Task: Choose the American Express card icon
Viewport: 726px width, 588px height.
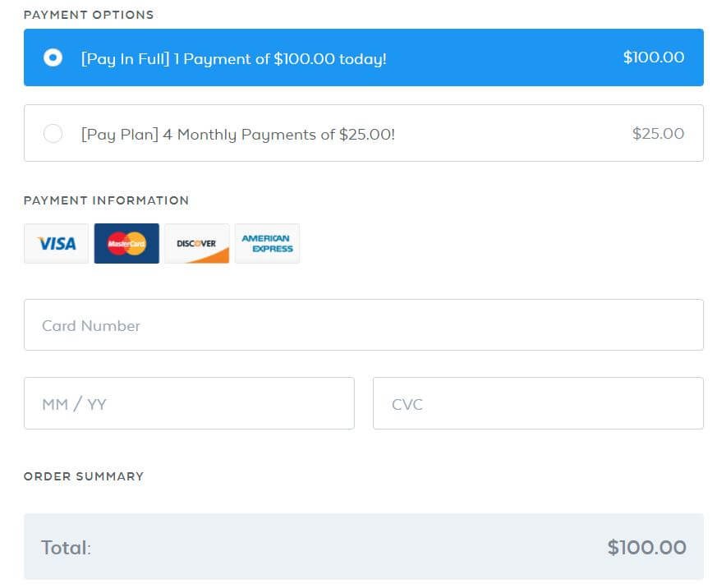Action: [x=267, y=244]
